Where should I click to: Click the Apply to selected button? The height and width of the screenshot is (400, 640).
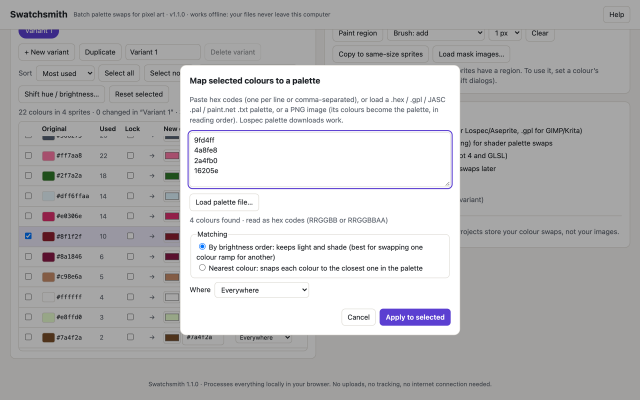pos(415,317)
